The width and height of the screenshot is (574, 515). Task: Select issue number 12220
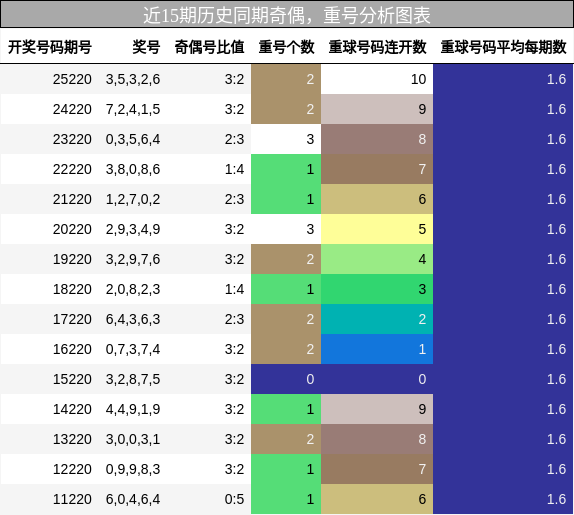point(72,469)
